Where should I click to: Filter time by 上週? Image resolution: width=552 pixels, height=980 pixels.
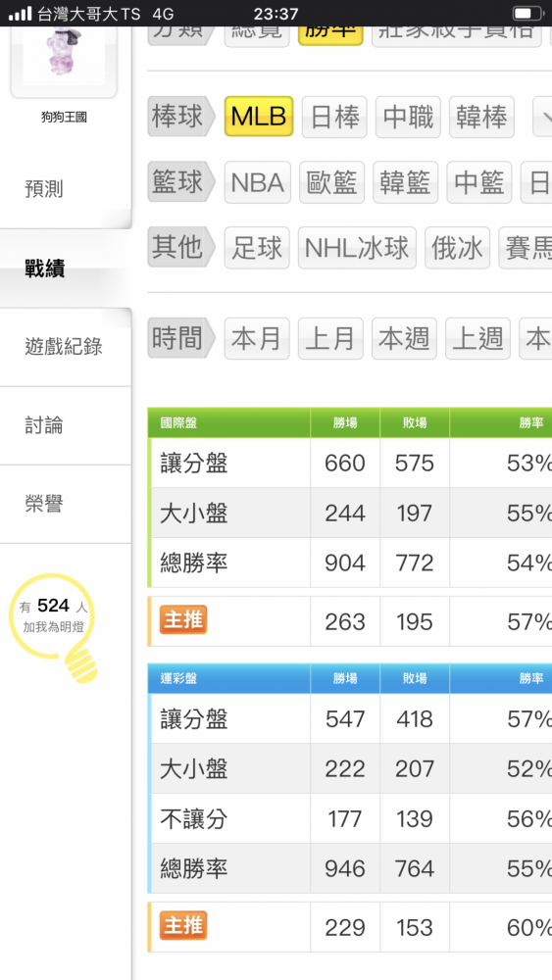pos(477,339)
